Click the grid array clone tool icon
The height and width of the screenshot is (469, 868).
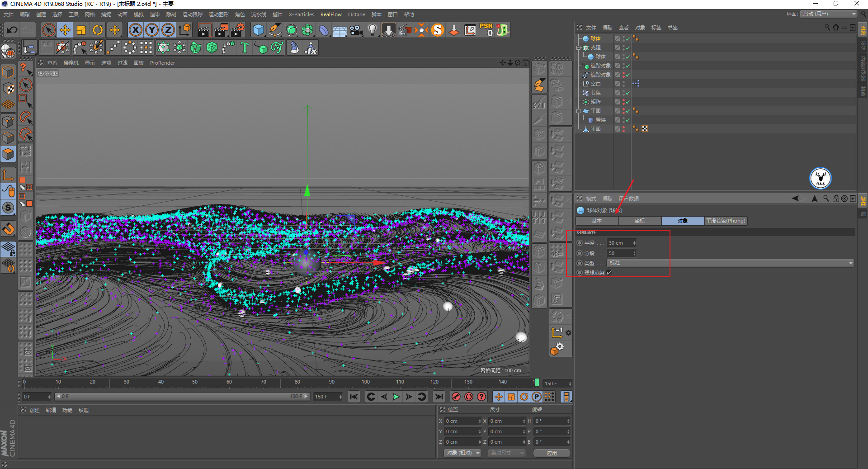(x=146, y=48)
